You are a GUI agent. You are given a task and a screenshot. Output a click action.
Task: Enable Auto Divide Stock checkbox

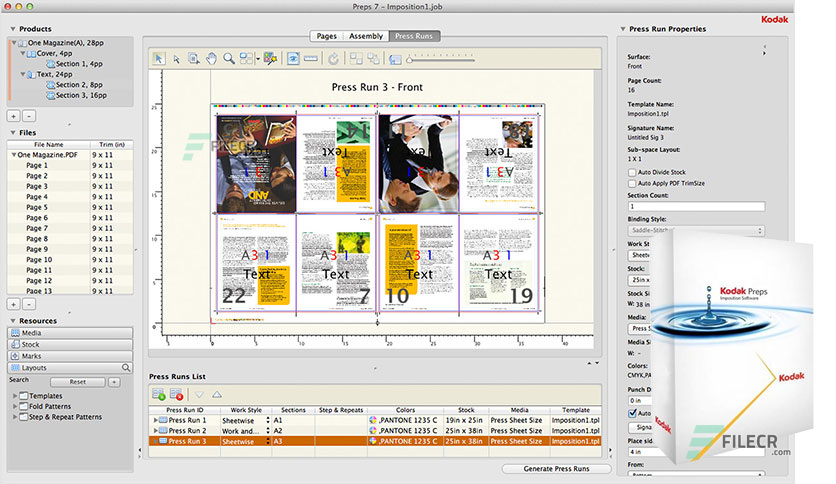[630, 172]
